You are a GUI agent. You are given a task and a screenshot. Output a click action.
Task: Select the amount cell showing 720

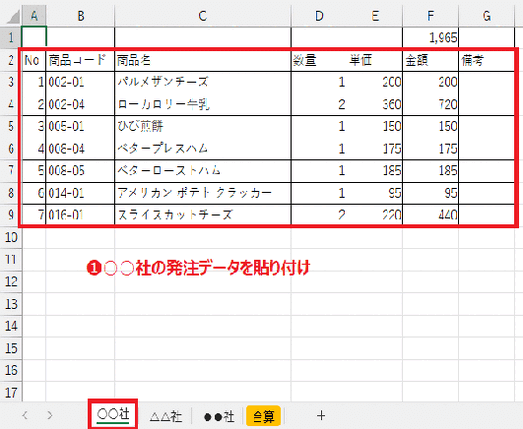[431, 104]
